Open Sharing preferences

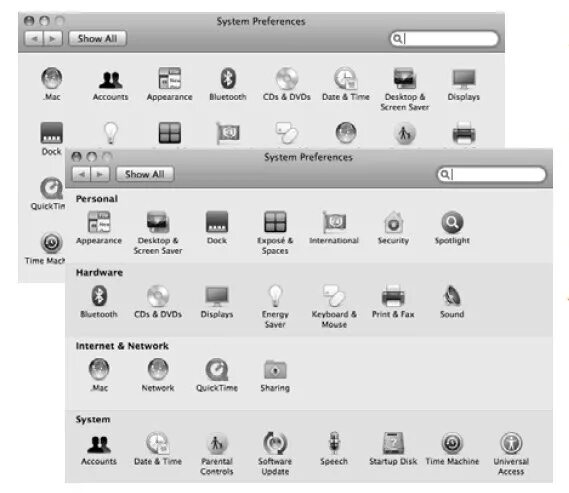click(275, 375)
